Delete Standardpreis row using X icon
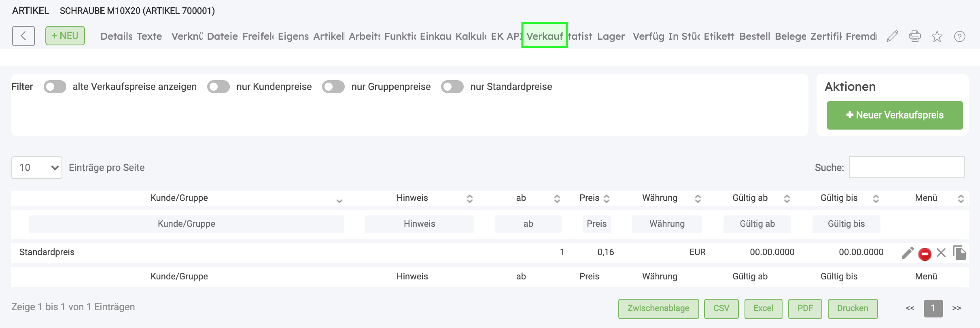Image resolution: width=980 pixels, height=328 pixels. pos(941,253)
